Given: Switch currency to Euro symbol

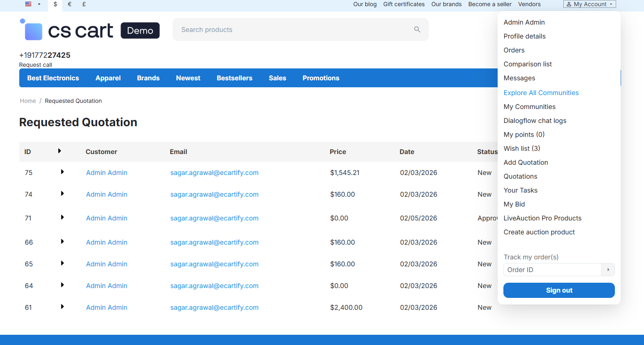Looking at the screenshot, I should pyautogui.click(x=70, y=4).
